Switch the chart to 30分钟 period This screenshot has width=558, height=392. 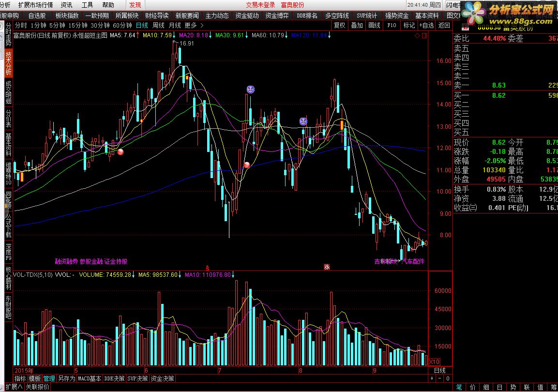point(100,26)
